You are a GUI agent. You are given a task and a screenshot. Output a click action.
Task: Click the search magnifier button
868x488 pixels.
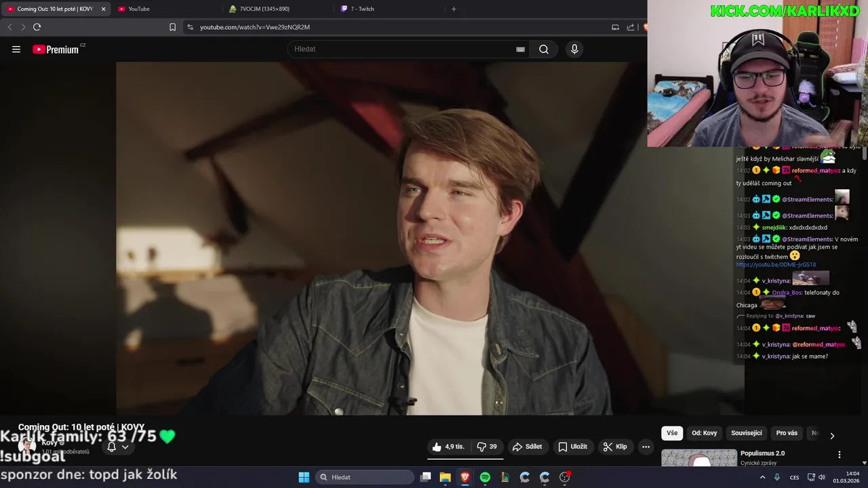coord(544,49)
